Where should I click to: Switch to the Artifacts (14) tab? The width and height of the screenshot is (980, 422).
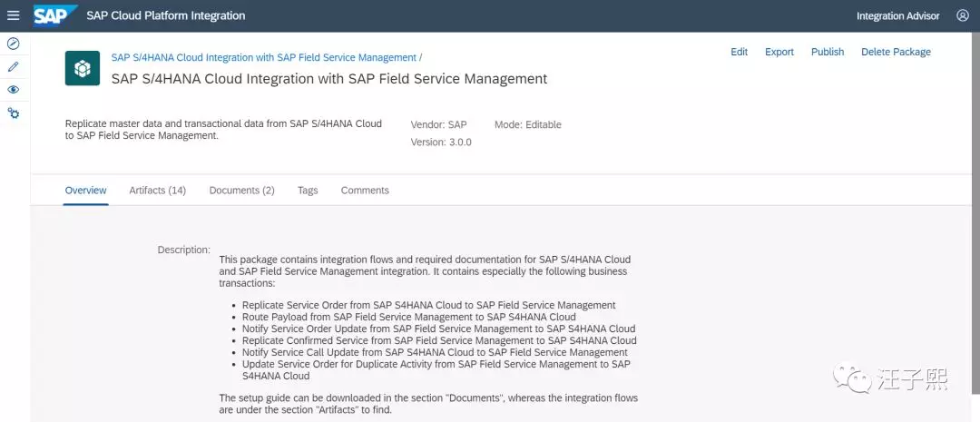(158, 191)
